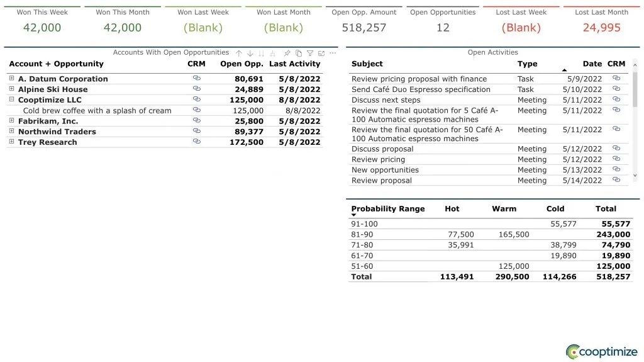The height and width of the screenshot is (362, 644).
Task: Pin the Accounts With Open Opportunities visual
Action: (287, 54)
